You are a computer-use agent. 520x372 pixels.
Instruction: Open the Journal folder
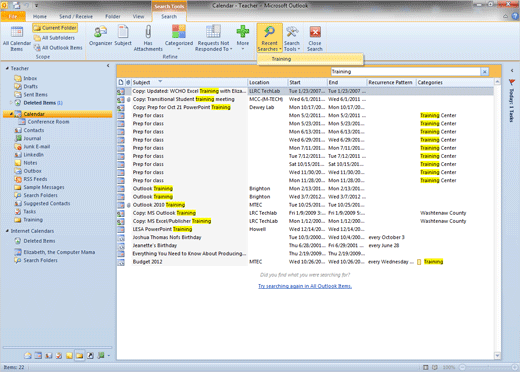coord(32,138)
